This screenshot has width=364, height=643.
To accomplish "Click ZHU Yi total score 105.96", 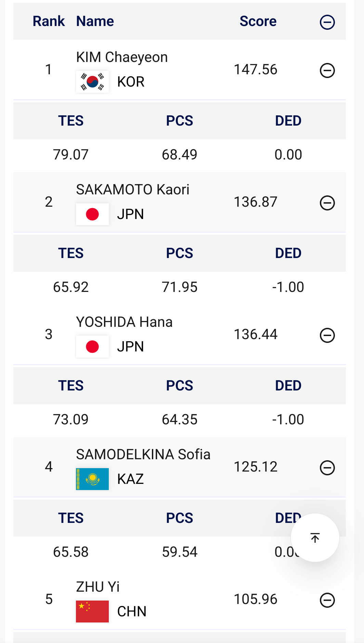I will (255, 599).
